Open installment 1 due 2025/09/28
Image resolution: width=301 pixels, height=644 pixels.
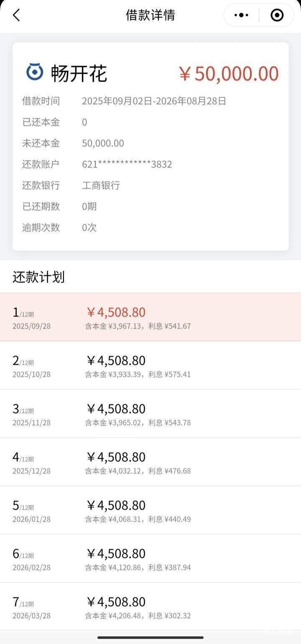[x=150, y=317]
